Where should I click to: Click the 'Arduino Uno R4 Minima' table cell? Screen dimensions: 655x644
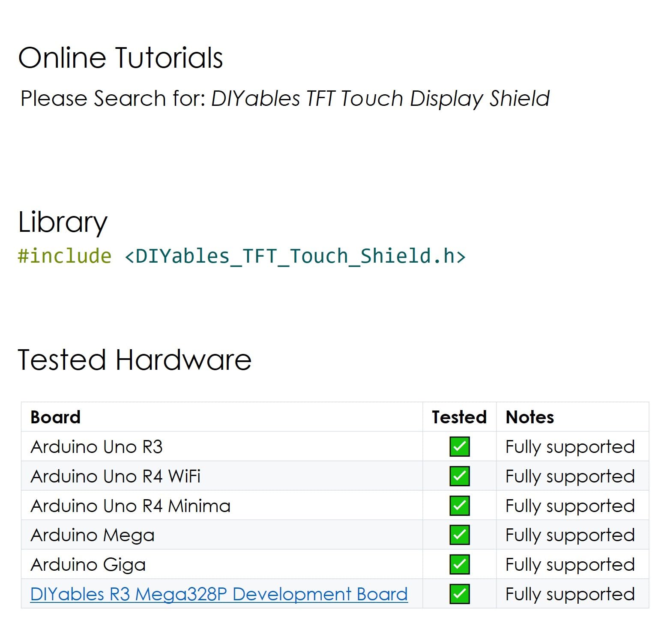pos(222,506)
